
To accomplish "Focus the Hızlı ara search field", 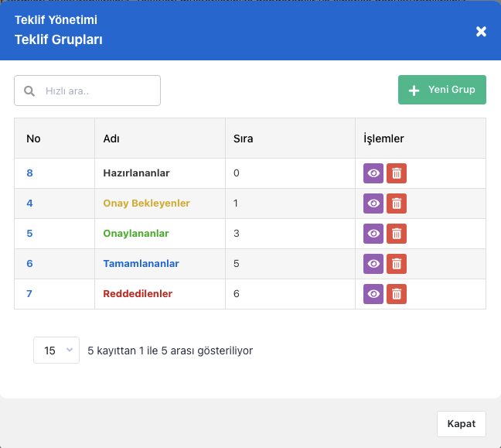I will [87, 91].
